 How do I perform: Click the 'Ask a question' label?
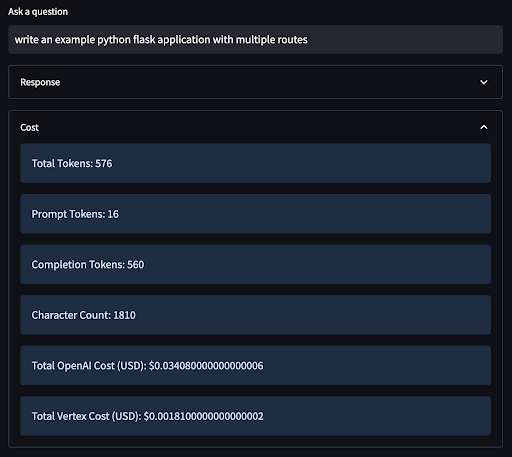click(x=38, y=12)
